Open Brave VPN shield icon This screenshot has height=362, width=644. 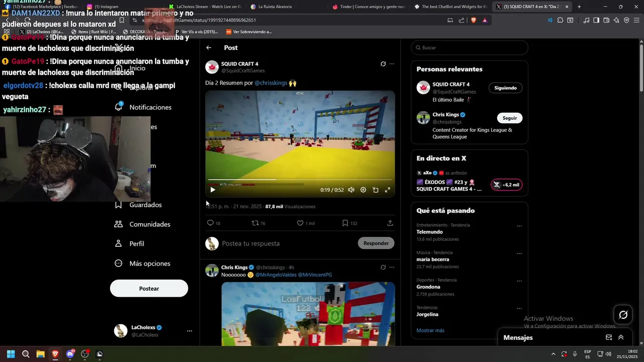tap(626, 20)
